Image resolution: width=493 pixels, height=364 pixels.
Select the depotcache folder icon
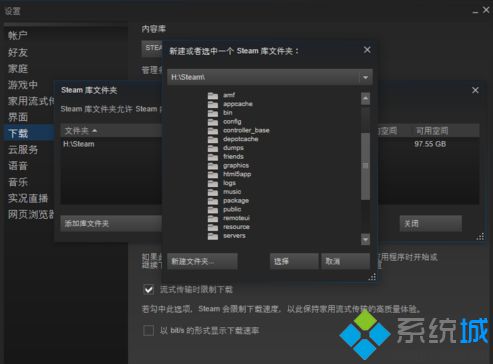[x=213, y=139]
